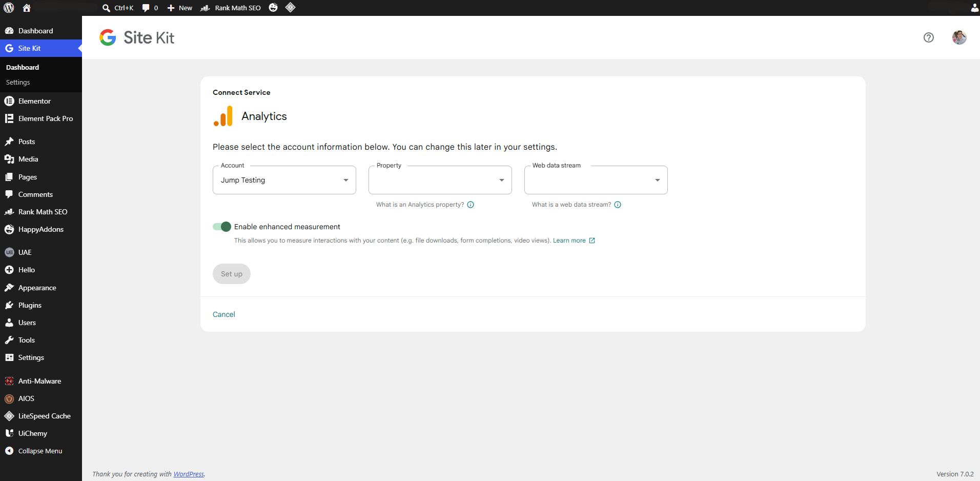980x481 pixels.
Task: Go to WordPress Dashboard in sidebar
Action: tap(41, 31)
